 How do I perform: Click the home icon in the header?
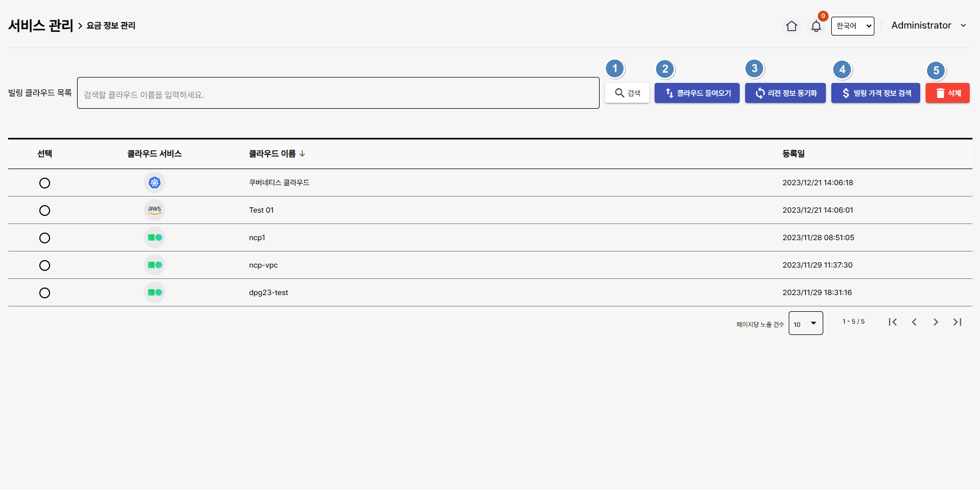[x=791, y=26]
